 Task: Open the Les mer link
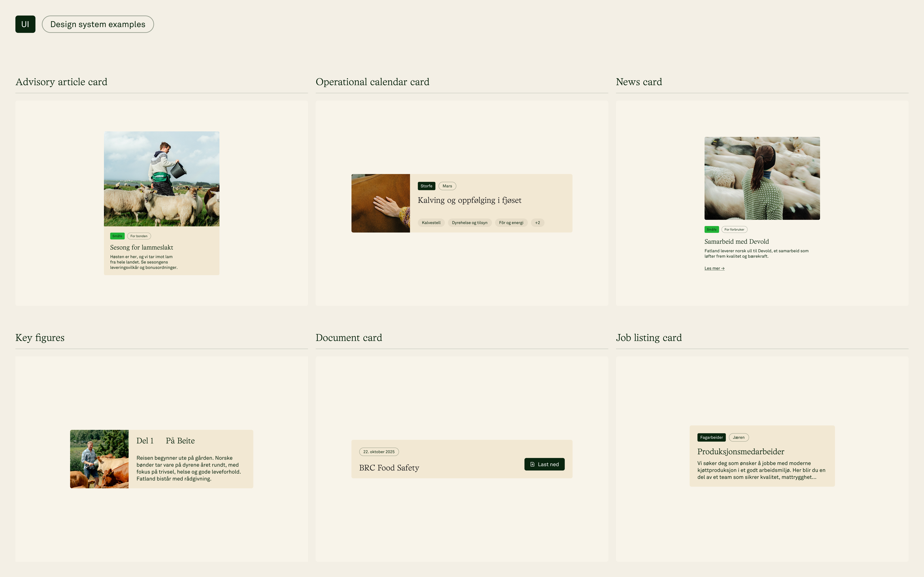point(714,268)
